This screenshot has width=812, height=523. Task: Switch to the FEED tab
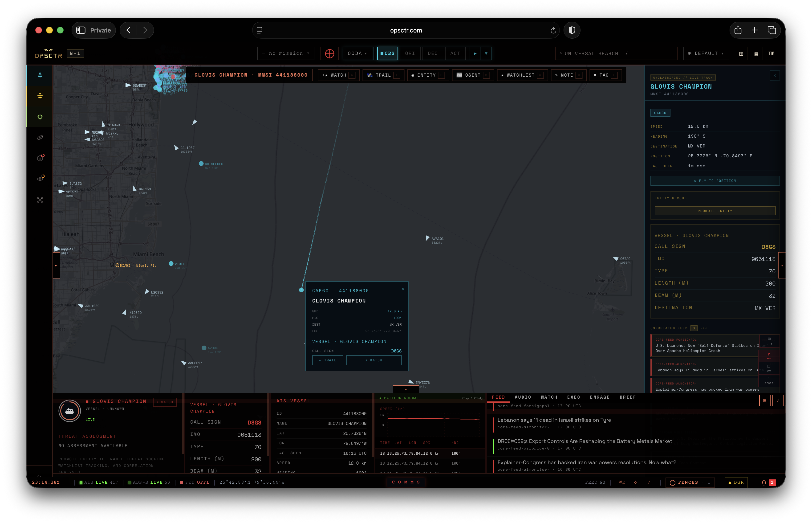click(x=498, y=397)
